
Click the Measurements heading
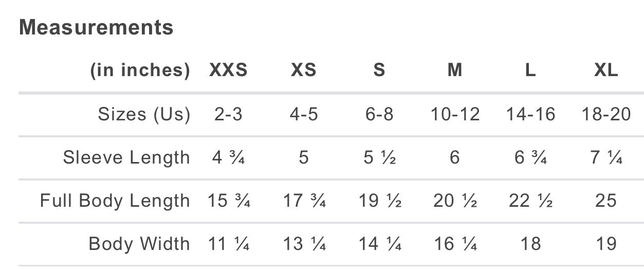tap(96, 27)
